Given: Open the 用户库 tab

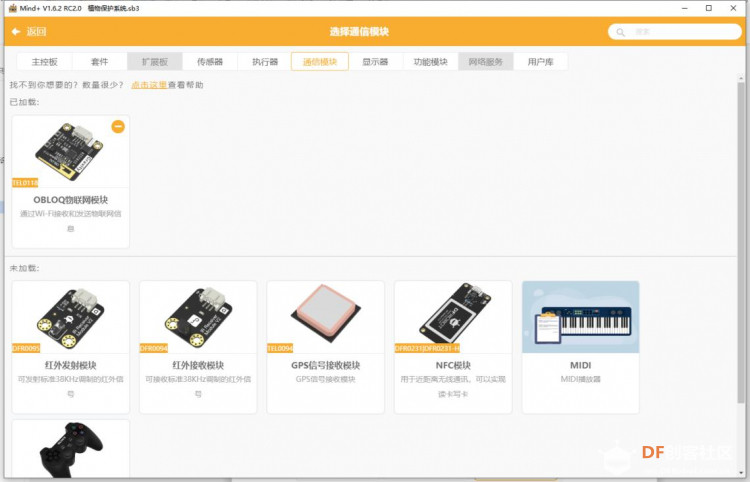Looking at the screenshot, I should point(540,62).
